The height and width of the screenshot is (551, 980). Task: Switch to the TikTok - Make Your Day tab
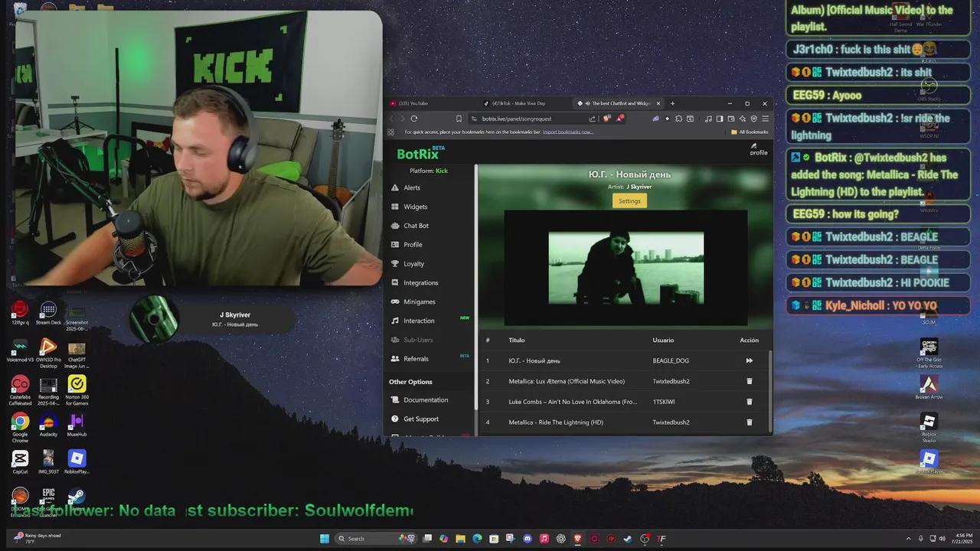[524, 103]
